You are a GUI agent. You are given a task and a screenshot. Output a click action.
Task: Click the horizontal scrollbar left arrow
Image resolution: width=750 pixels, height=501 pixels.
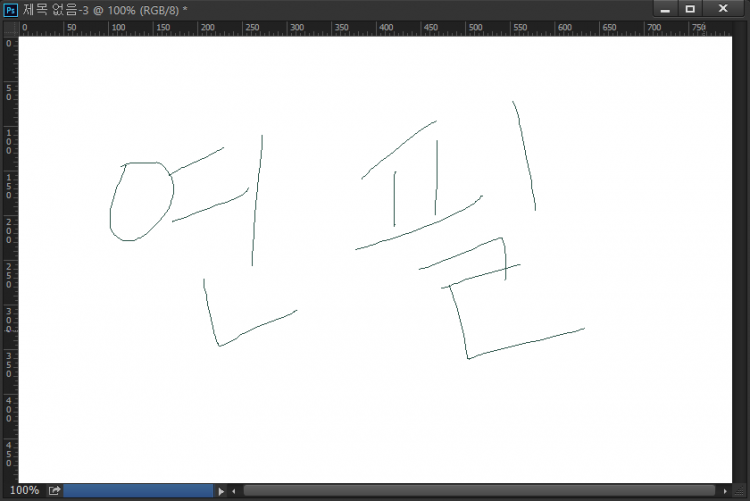click(233, 491)
